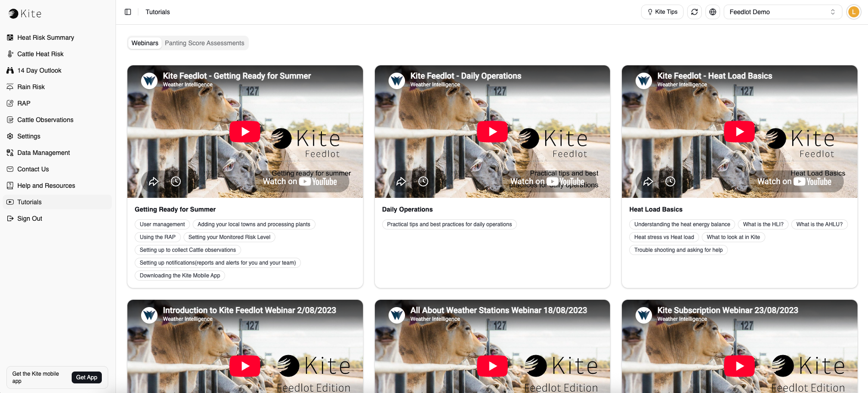Open the user avatar L icon
Image resolution: width=868 pixels, height=393 pixels.
tap(853, 12)
